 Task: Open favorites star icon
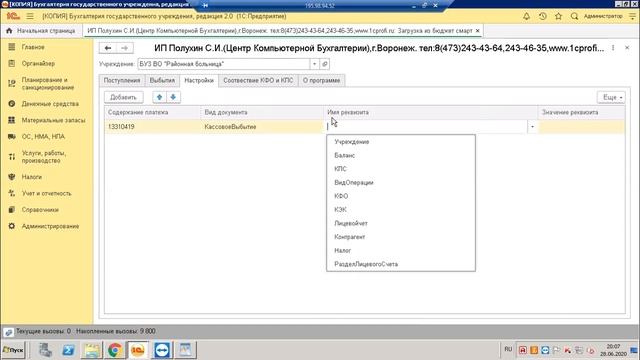(558, 16)
